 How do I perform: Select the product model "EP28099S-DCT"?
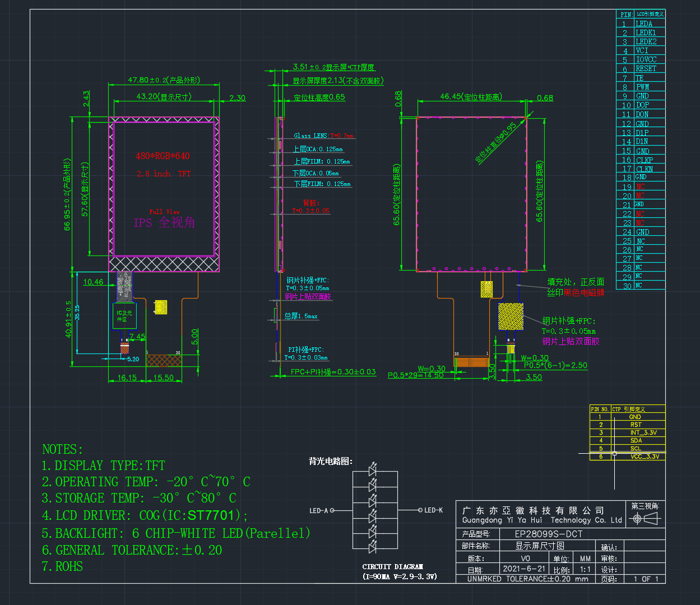[549, 534]
